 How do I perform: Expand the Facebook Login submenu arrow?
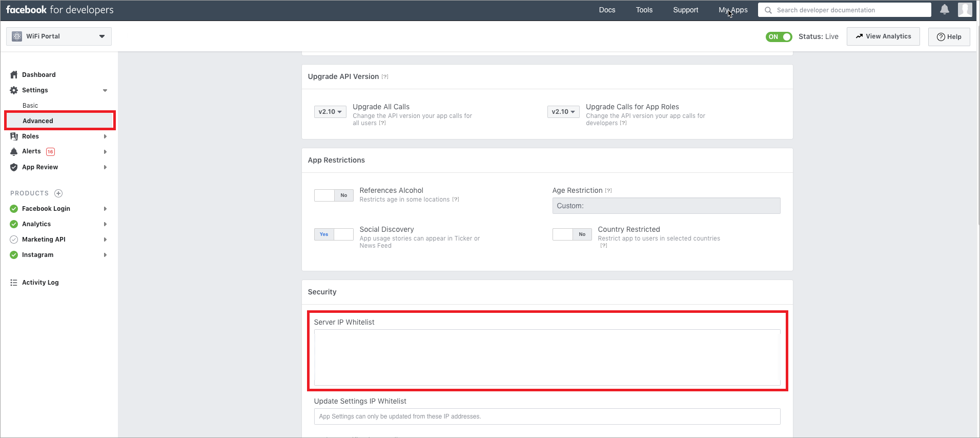(x=105, y=209)
